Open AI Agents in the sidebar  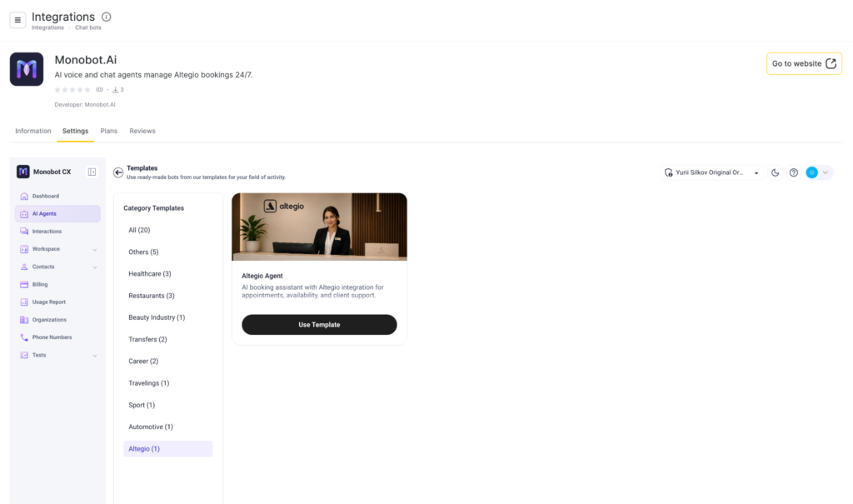tap(57, 214)
